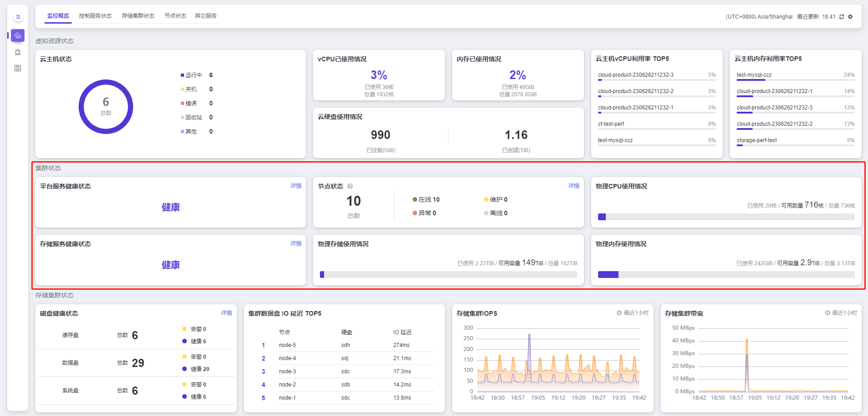Viewport: 868px width, 416px height.
Task: Select the node-5 row in IO延迟 table
Action: click(x=345, y=345)
